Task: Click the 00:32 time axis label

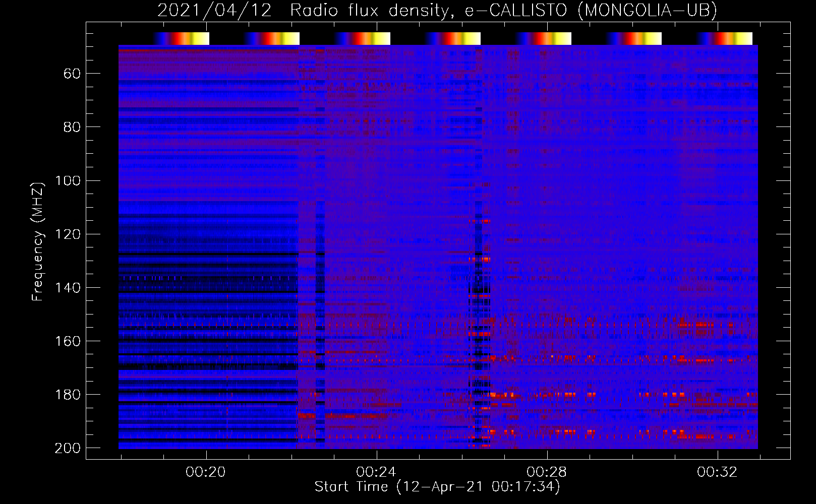Action: [717, 472]
